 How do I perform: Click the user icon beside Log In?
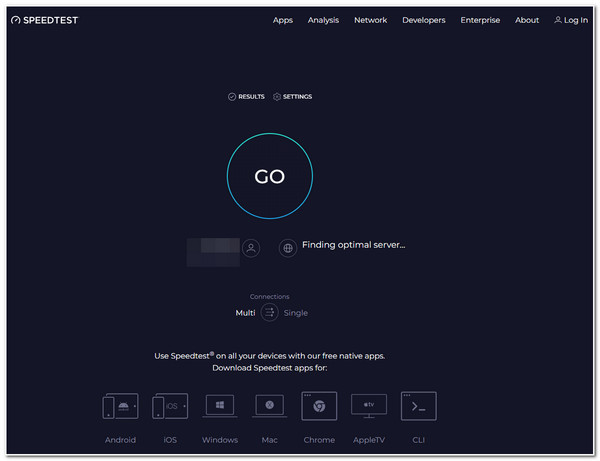(558, 20)
